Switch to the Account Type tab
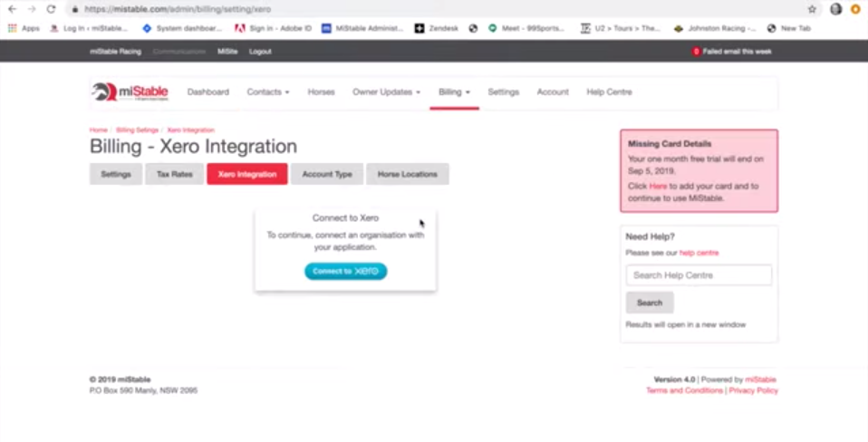 coord(326,174)
